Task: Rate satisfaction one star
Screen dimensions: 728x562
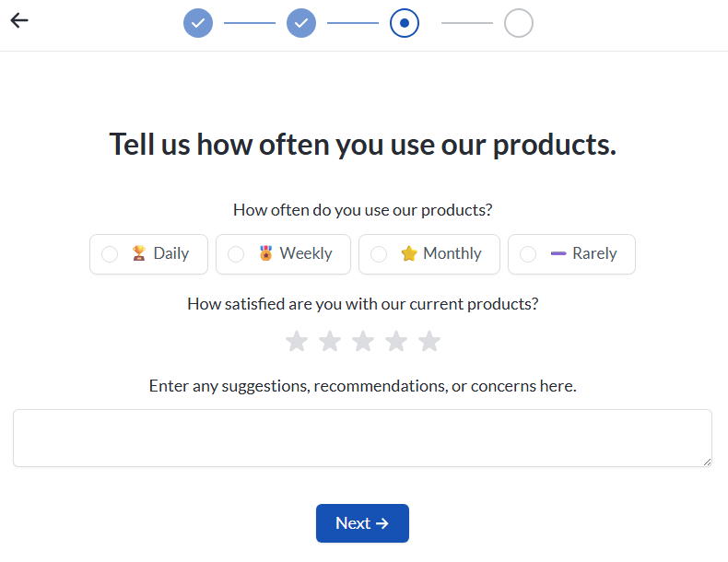Action: 297,342
